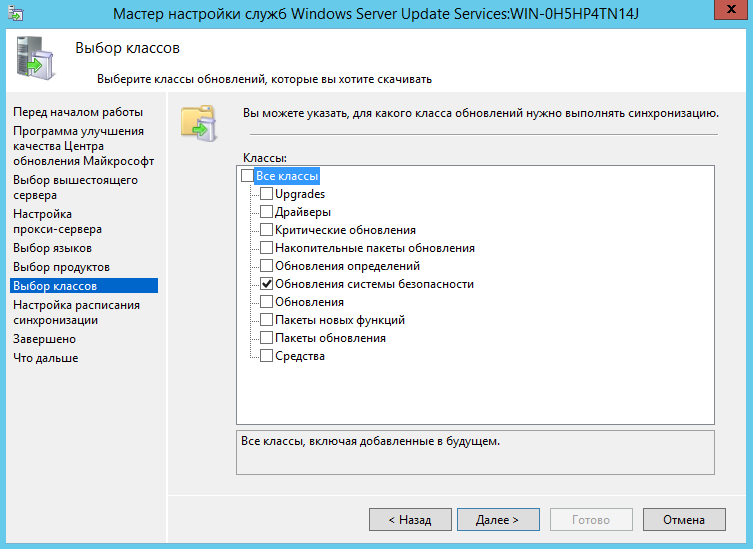Click the folder sync icon near description

coord(199,123)
